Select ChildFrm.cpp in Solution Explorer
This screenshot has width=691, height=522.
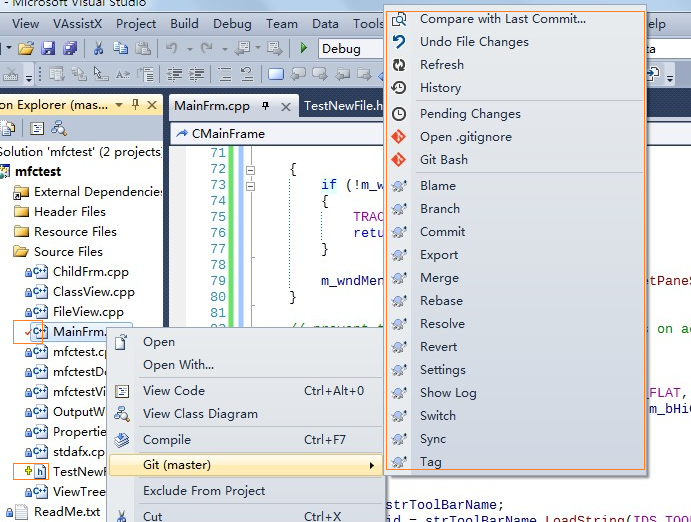91,272
